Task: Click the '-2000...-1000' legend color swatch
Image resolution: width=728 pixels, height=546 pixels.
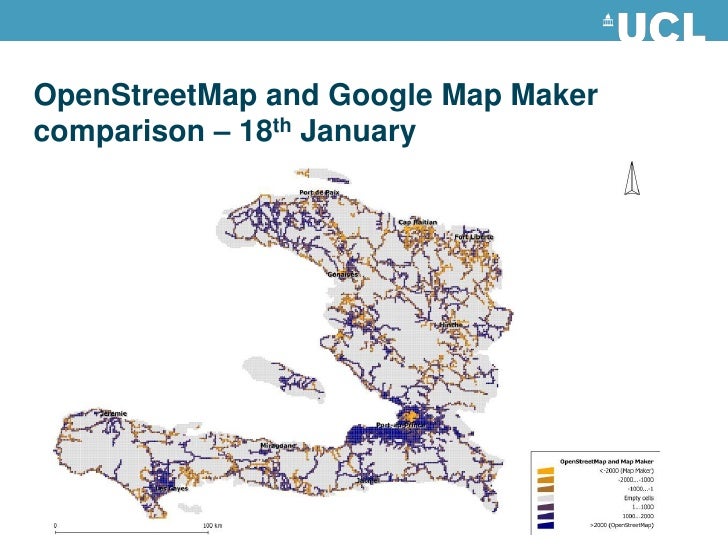Action: pos(546,480)
